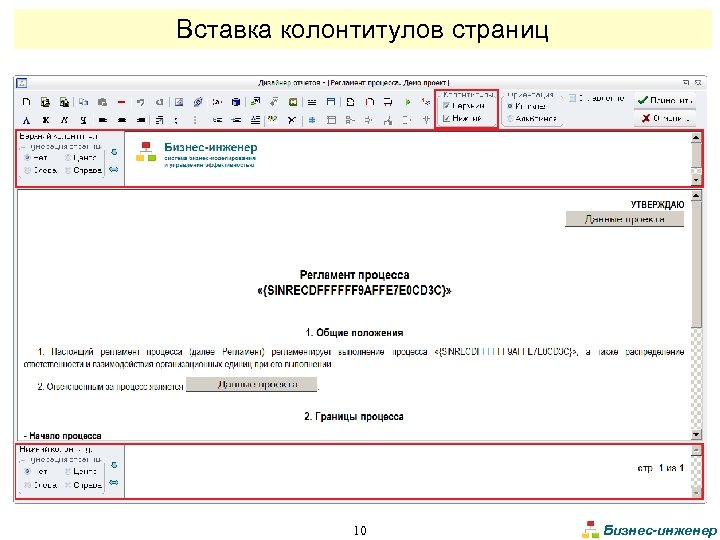The width and height of the screenshot is (720, 540).
Task: Click footer panel scrollbar up arrow
Action: click(696, 450)
